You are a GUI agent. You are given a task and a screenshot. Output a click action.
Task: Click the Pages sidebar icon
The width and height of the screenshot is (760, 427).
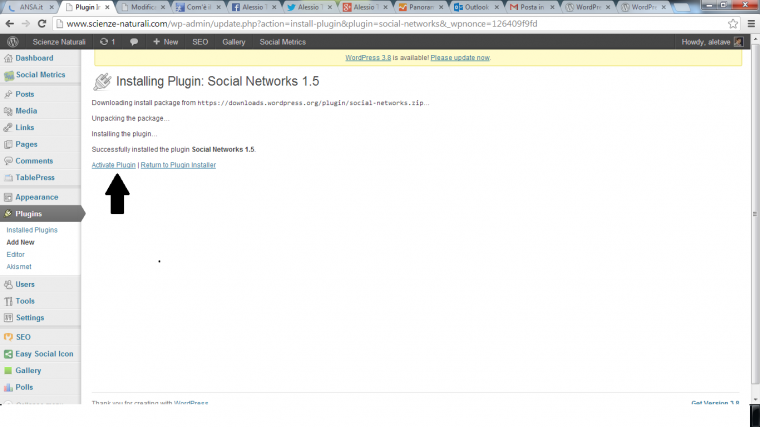point(8,144)
